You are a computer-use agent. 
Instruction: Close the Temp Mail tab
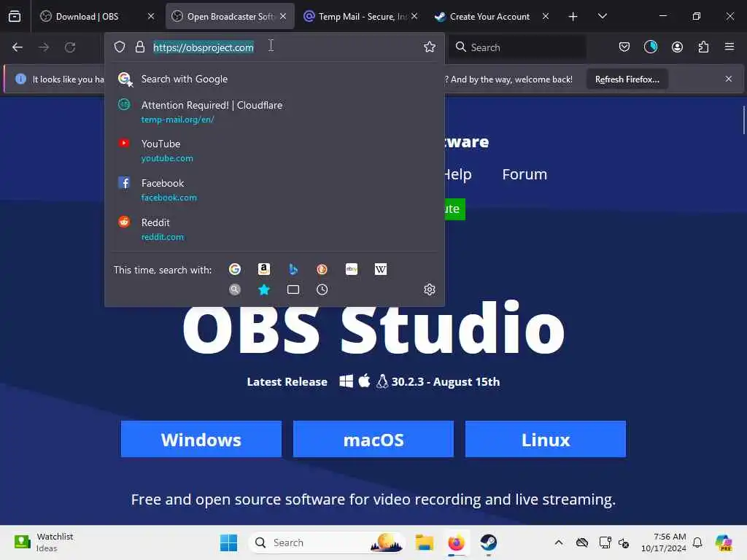click(x=414, y=16)
